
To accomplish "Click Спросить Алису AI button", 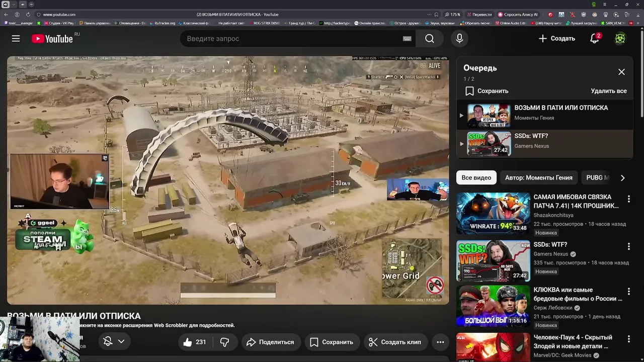I will click(x=518, y=15).
